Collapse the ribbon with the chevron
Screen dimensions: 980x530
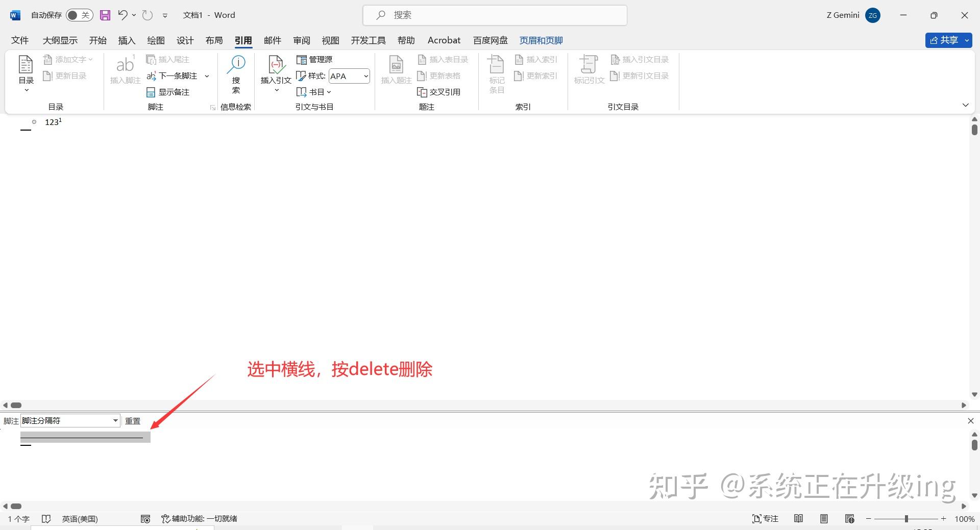[965, 105]
